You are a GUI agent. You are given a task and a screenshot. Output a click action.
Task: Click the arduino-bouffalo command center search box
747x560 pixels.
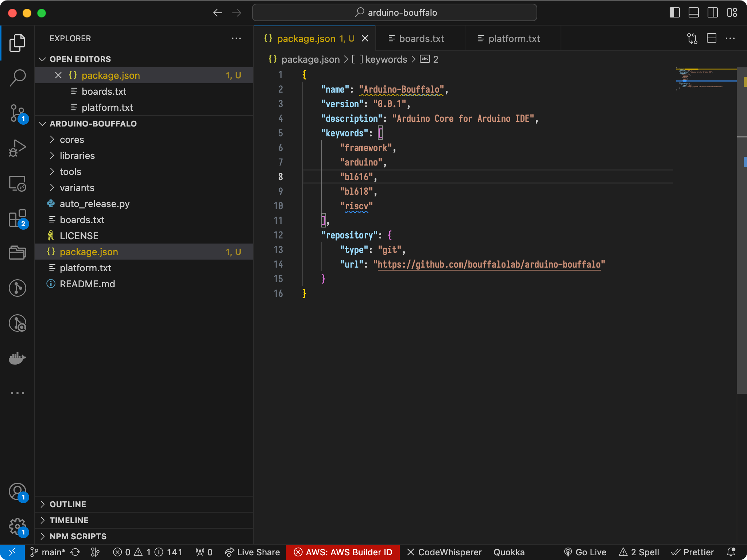point(394,13)
